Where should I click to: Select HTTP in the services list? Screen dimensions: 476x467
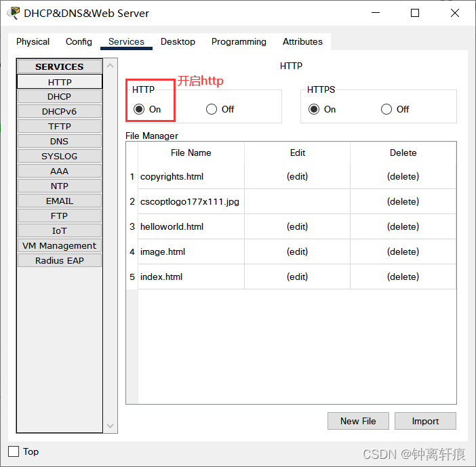(60, 82)
